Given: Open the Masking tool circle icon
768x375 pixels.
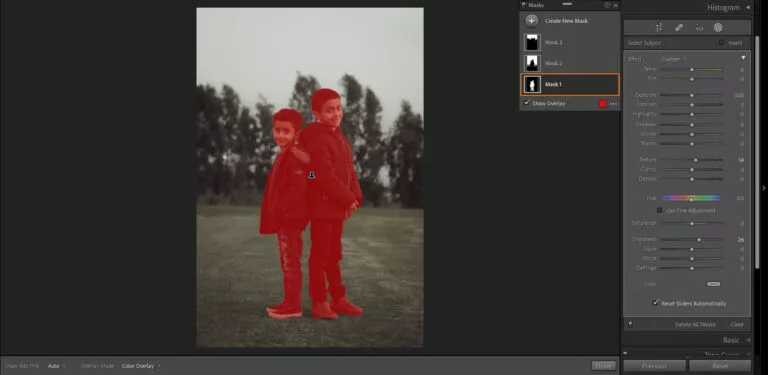Looking at the screenshot, I should tap(718, 27).
